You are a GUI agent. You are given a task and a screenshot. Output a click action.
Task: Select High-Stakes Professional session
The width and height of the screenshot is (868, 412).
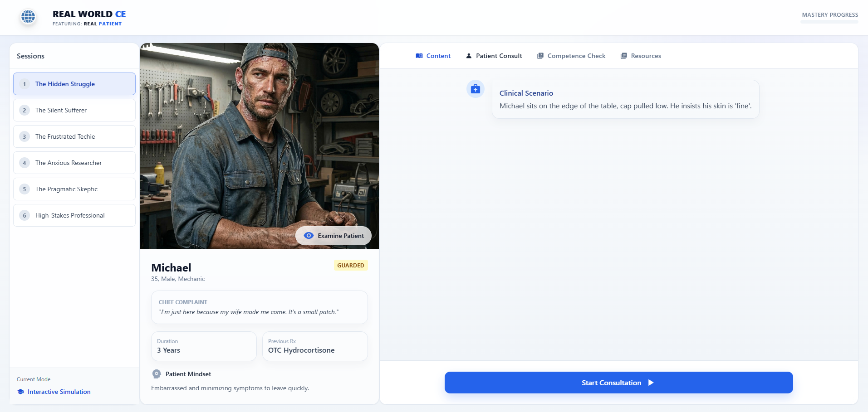click(x=74, y=215)
